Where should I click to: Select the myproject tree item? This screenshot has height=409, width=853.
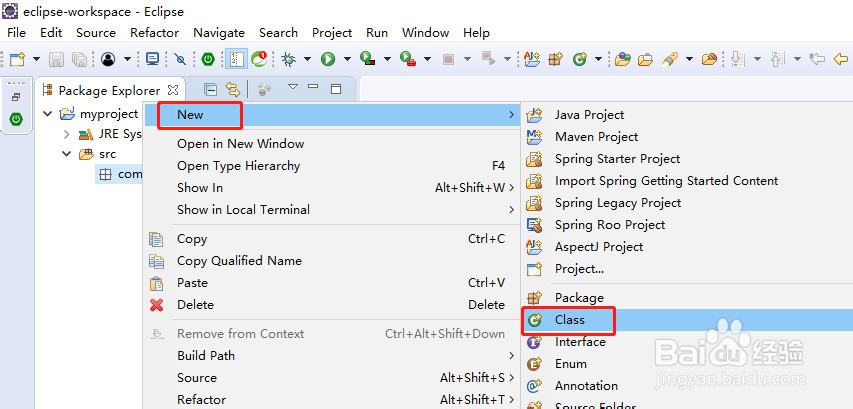pos(109,114)
